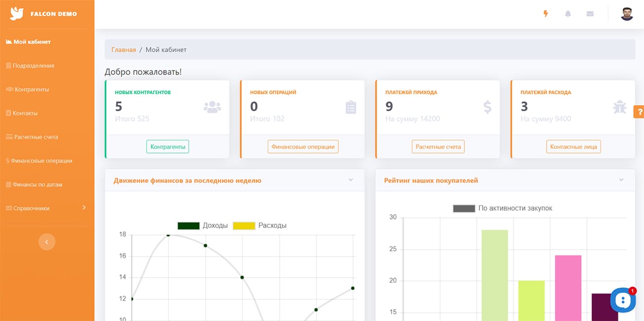Toggle the Доходы legend series
The width and height of the screenshot is (644, 321).
[x=202, y=226]
